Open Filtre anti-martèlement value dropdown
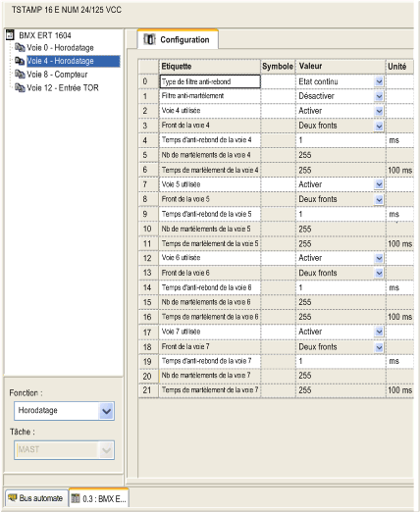420x512 pixels. 379,96
